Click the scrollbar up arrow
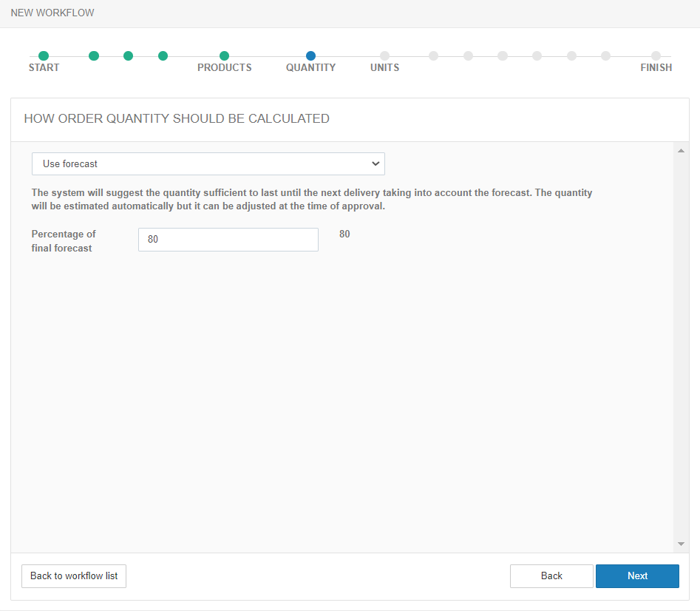Screen dimensions: 700x611 click(x=681, y=151)
